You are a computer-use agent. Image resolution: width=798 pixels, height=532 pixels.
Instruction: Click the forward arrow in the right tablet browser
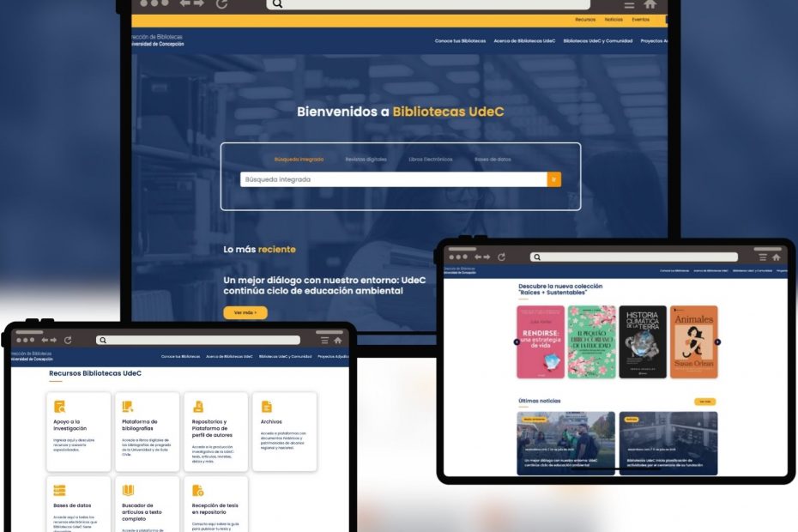pos(487,257)
